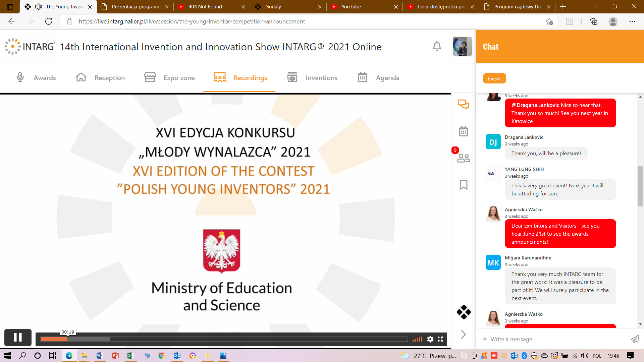Open a new browser tab with the plus
Viewport: 644px width, 362px height.
tap(563, 7)
